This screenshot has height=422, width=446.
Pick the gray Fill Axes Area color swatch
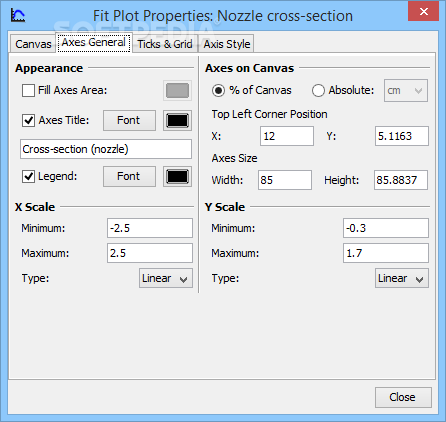tap(177, 90)
